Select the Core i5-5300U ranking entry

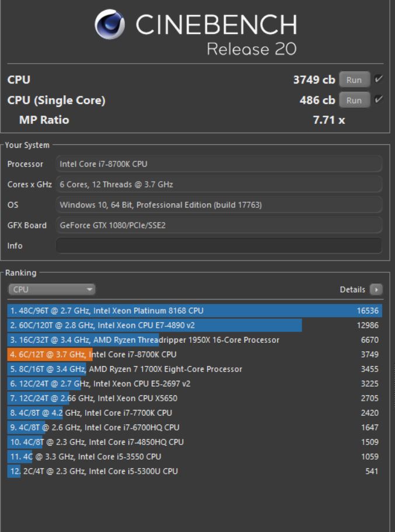point(195,471)
